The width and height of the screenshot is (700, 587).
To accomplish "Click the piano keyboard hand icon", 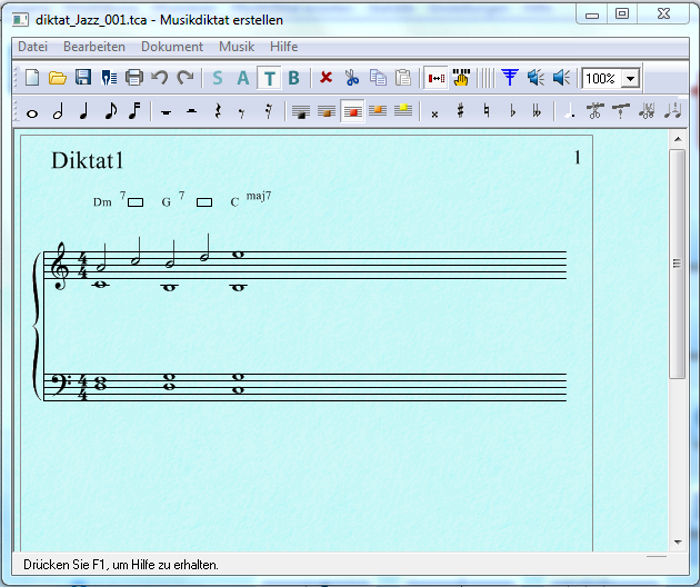I will point(461,78).
